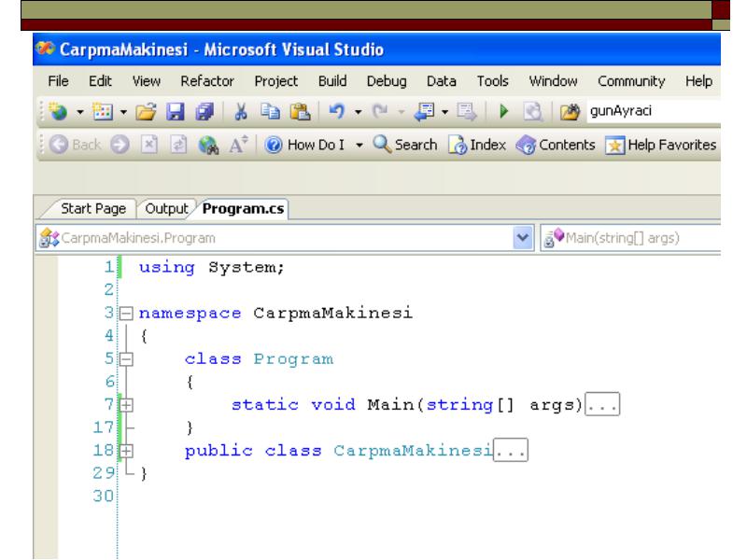Undo the last action with the blue arrow
Screen dimensions: 747x560
(x=337, y=112)
